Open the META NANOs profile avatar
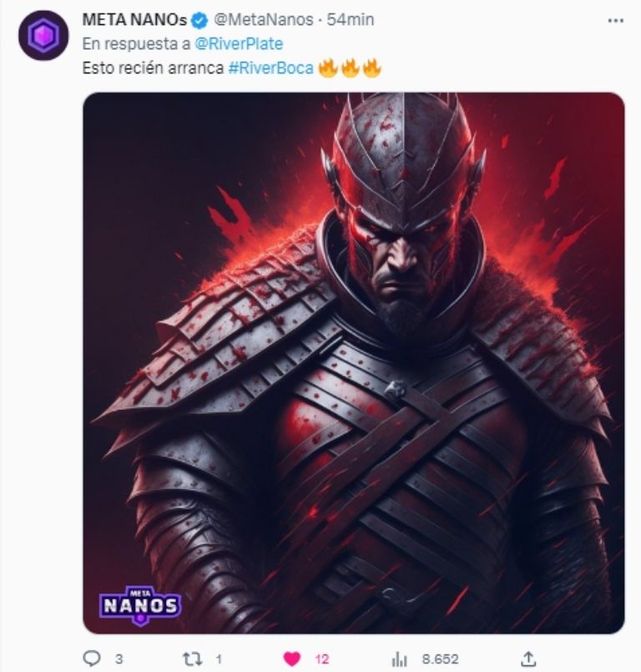This screenshot has height=672, width=641. (43, 35)
